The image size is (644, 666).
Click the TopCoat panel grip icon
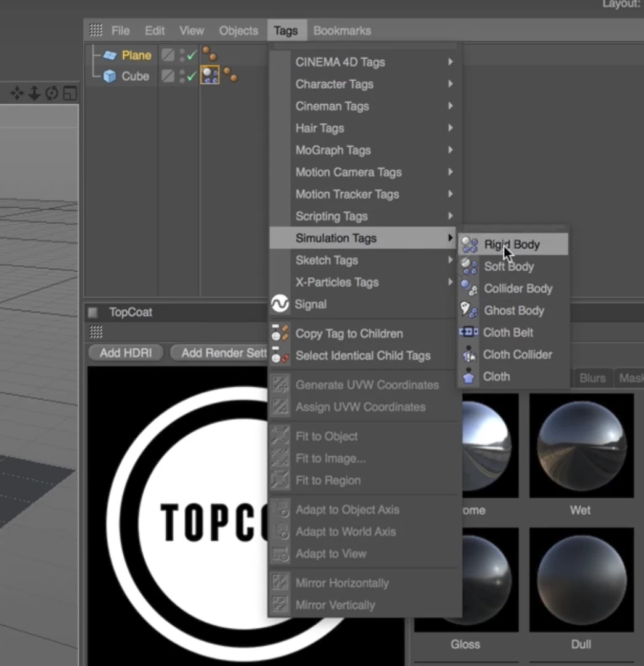(96, 332)
